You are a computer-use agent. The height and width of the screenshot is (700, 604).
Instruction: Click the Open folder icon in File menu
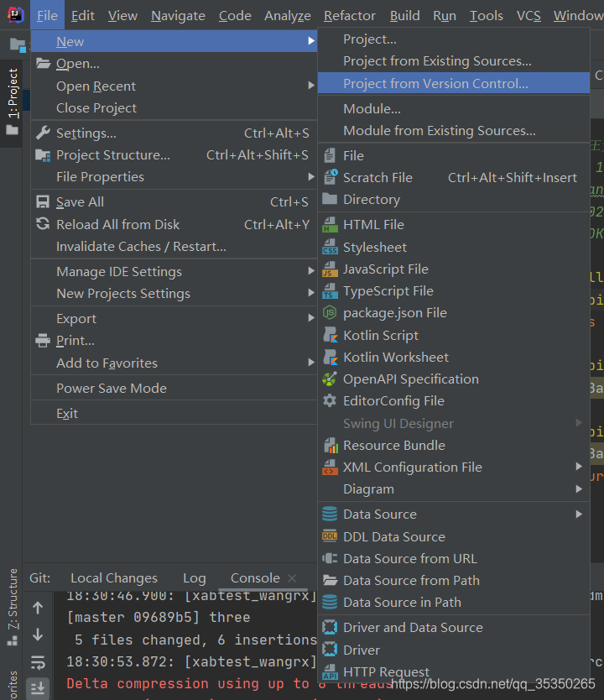pos(43,64)
